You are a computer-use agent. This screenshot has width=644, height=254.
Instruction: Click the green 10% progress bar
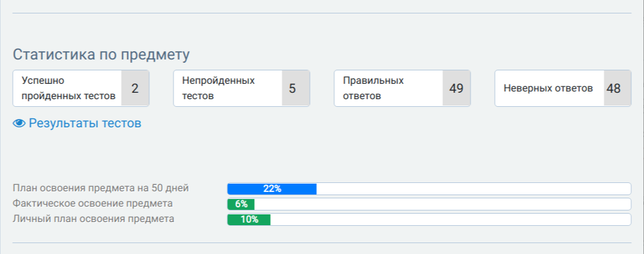249,219
